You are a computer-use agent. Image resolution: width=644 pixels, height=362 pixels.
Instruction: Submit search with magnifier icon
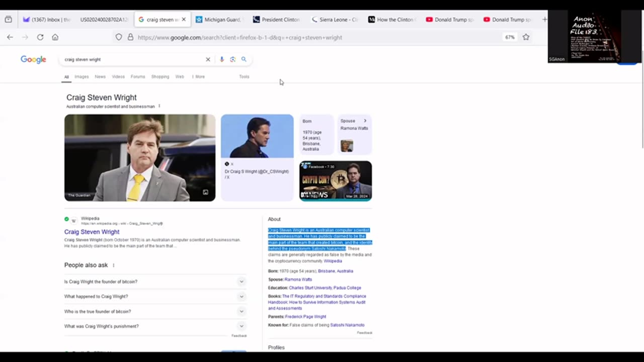244,59
